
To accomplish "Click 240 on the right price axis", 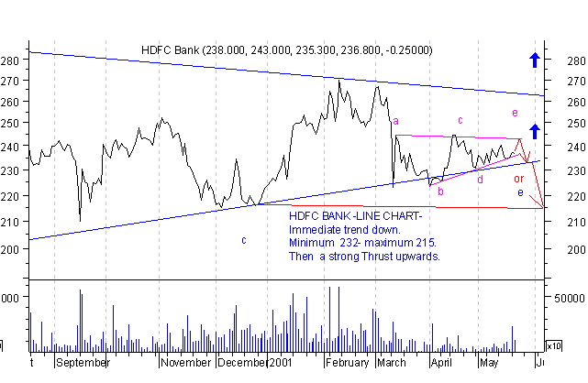I will pyautogui.click(x=576, y=148).
